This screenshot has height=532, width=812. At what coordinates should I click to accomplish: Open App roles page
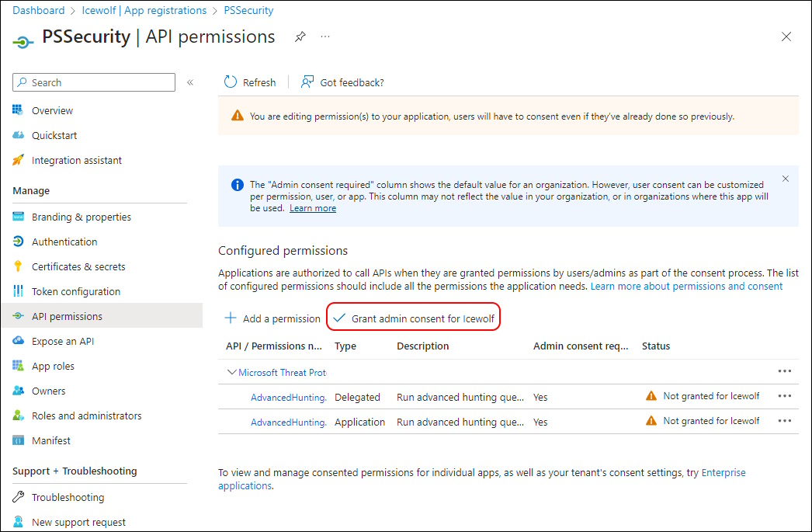(x=53, y=366)
